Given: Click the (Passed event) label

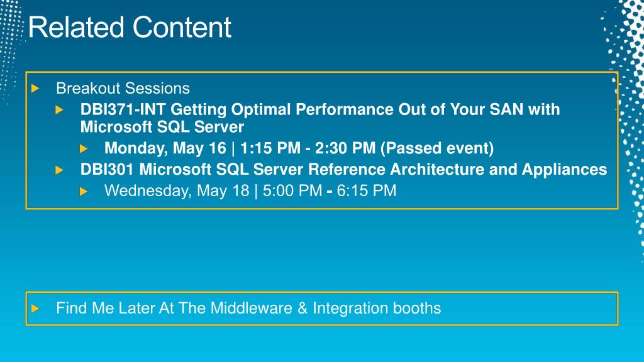Looking at the screenshot, I should coord(436,148).
